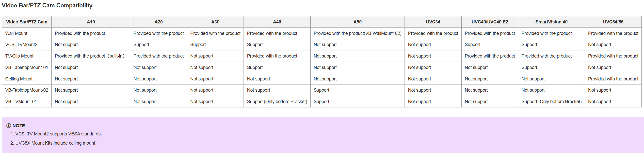Click the UVC40/UVC40 E2 column header
The width and height of the screenshot is (644, 153).
pos(490,22)
